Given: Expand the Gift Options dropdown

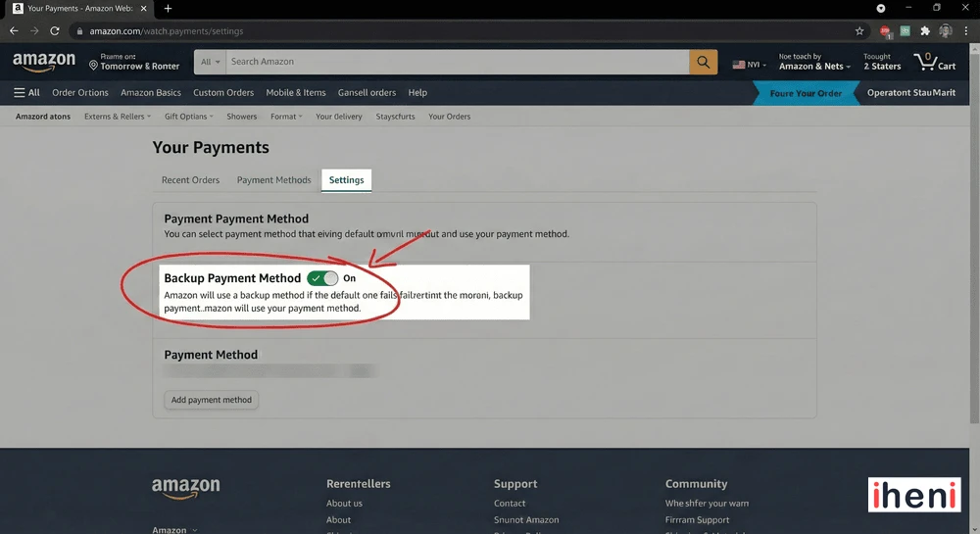Looking at the screenshot, I should [x=188, y=117].
